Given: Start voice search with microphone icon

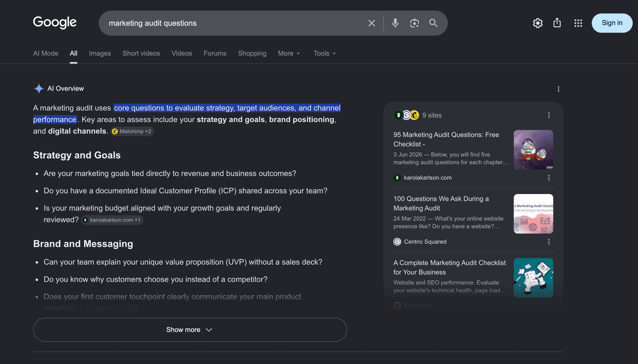Looking at the screenshot, I should click(x=395, y=23).
